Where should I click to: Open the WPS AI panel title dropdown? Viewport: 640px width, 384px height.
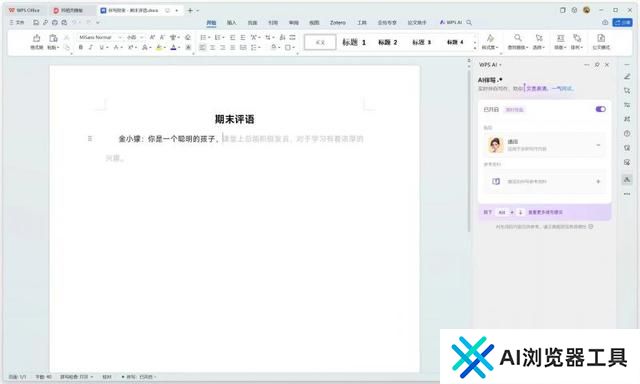tap(490, 65)
